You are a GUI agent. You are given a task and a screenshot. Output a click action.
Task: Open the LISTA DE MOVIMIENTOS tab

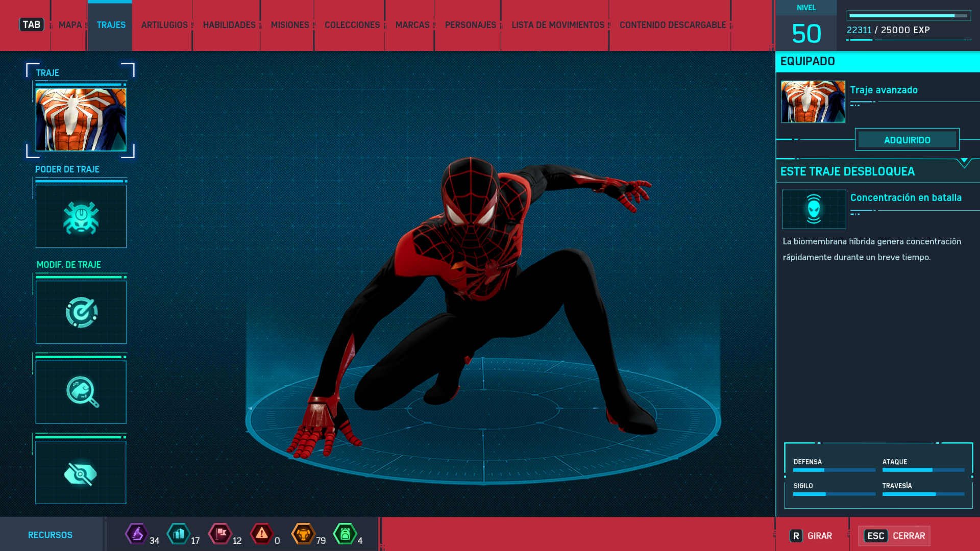(558, 25)
